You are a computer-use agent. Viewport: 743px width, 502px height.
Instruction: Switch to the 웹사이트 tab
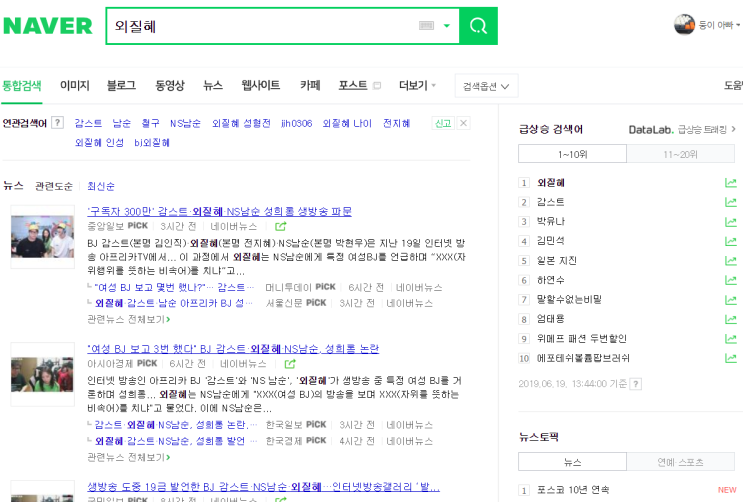pyautogui.click(x=261, y=86)
